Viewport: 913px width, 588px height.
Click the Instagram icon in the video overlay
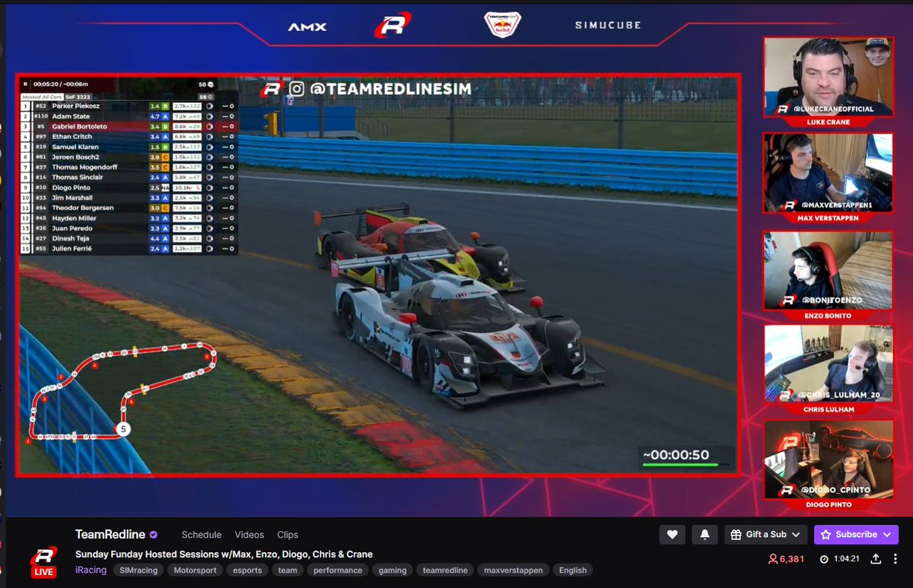click(297, 89)
